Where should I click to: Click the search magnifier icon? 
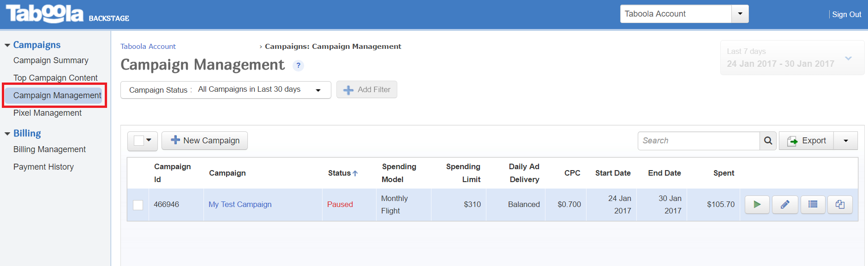pos(768,141)
